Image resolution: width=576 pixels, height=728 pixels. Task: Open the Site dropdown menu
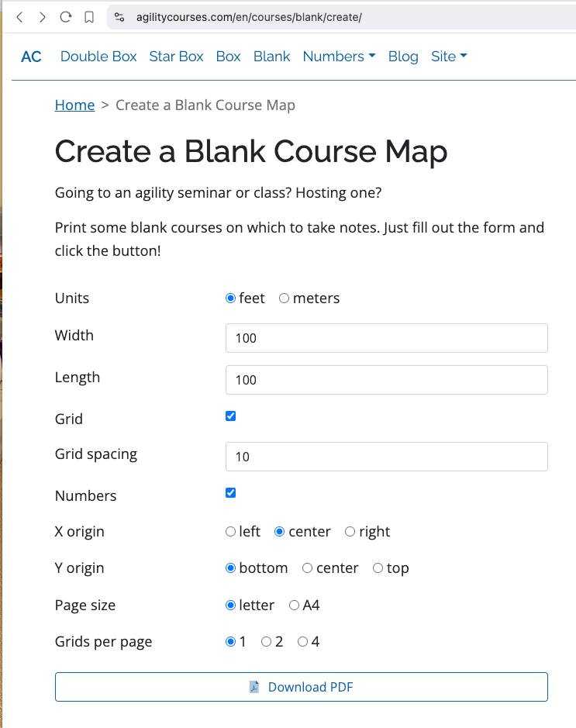tap(449, 56)
